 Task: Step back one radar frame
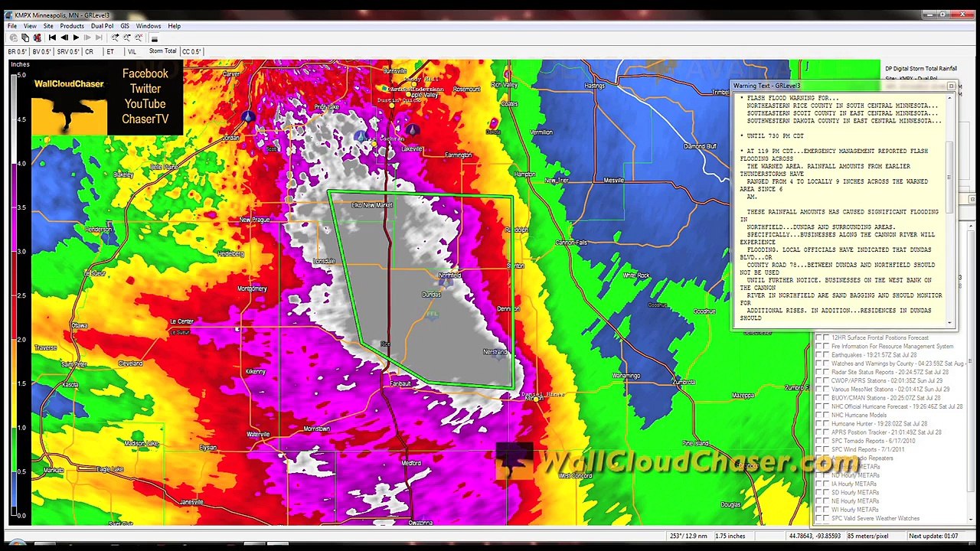click(64, 37)
